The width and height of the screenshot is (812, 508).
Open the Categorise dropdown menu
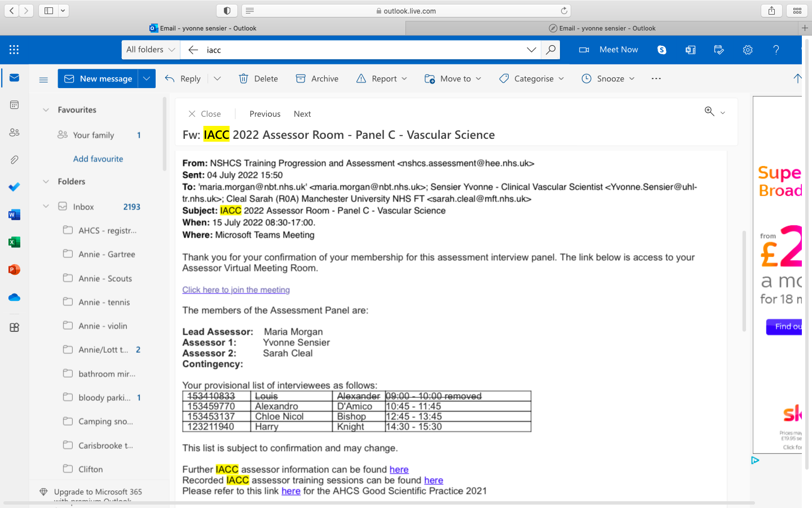click(x=532, y=79)
